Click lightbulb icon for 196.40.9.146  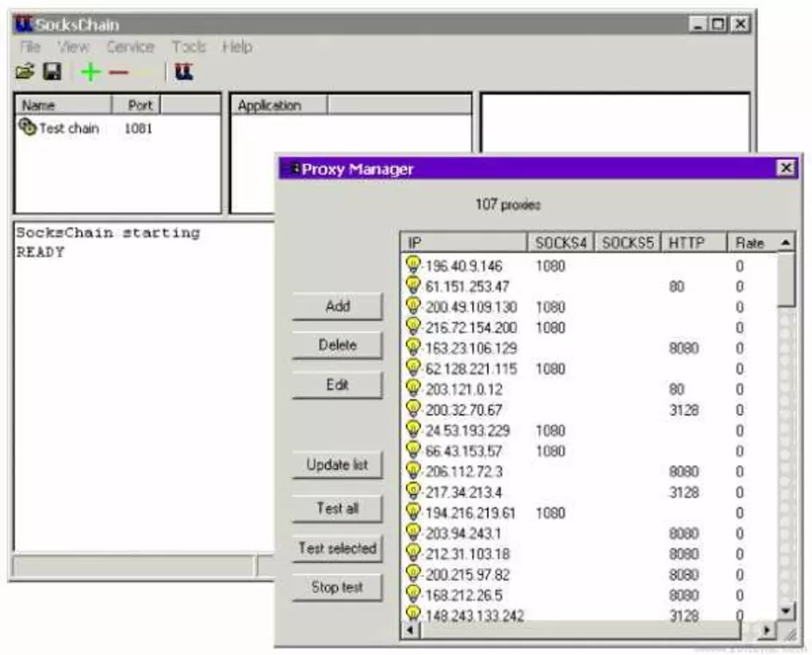pyautogui.click(x=412, y=264)
